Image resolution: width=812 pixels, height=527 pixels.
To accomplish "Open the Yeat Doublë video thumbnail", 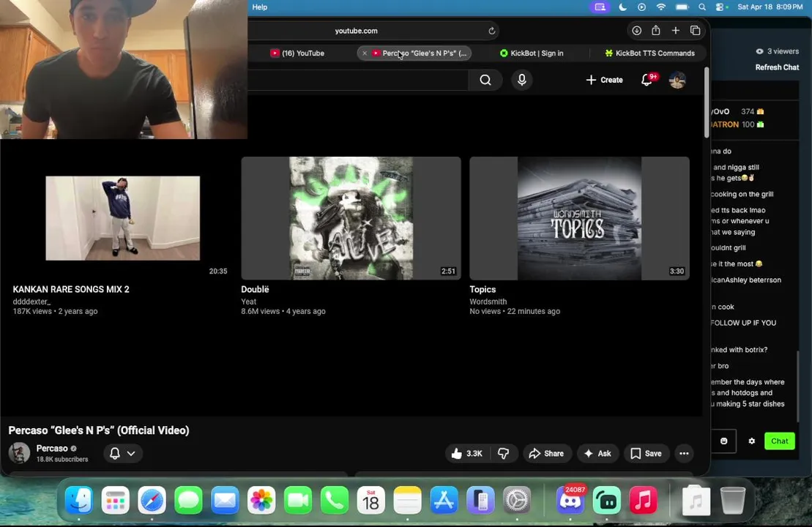I will 351,218.
